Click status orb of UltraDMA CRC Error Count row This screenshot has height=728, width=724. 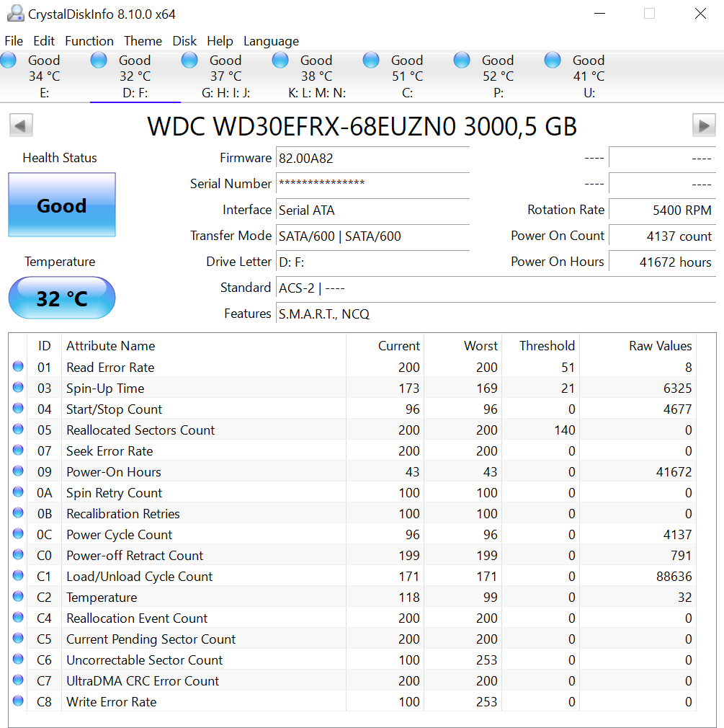(x=18, y=680)
